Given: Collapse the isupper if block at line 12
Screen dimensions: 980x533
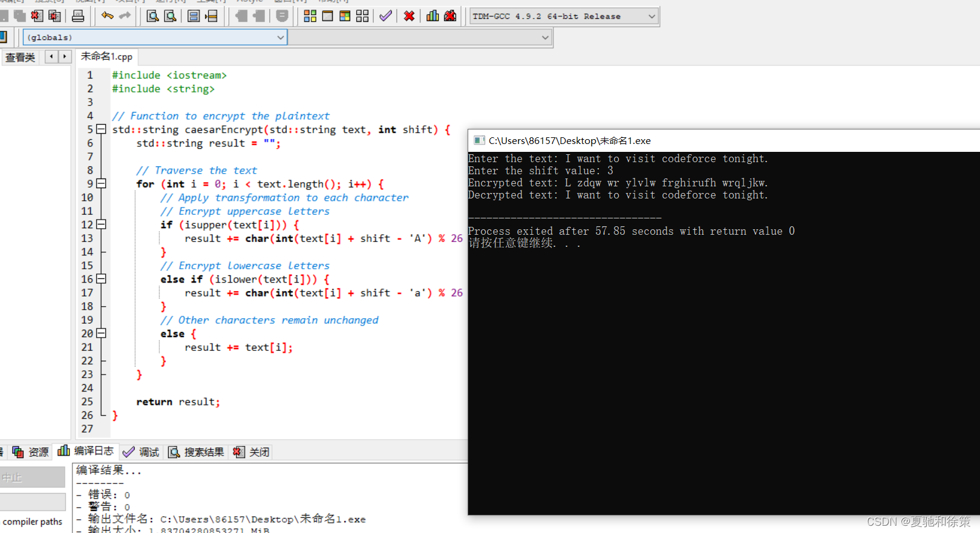Looking at the screenshot, I should 101,224.
